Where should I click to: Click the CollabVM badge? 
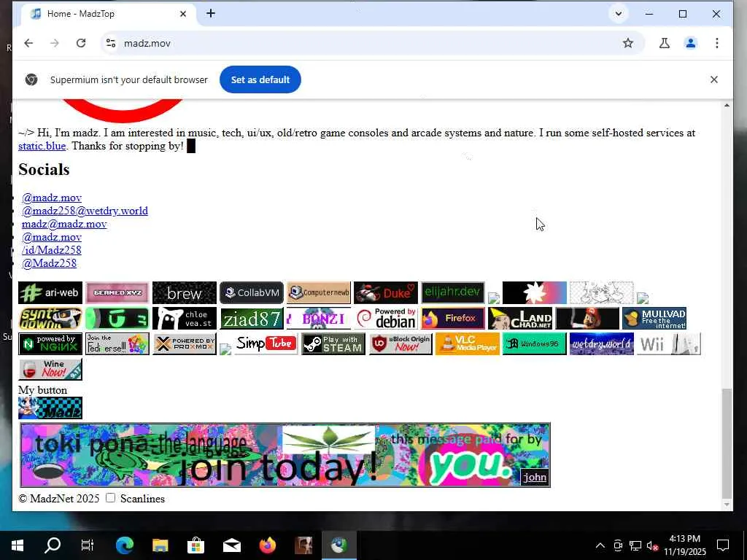pyautogui.click(x=252, y=292)
